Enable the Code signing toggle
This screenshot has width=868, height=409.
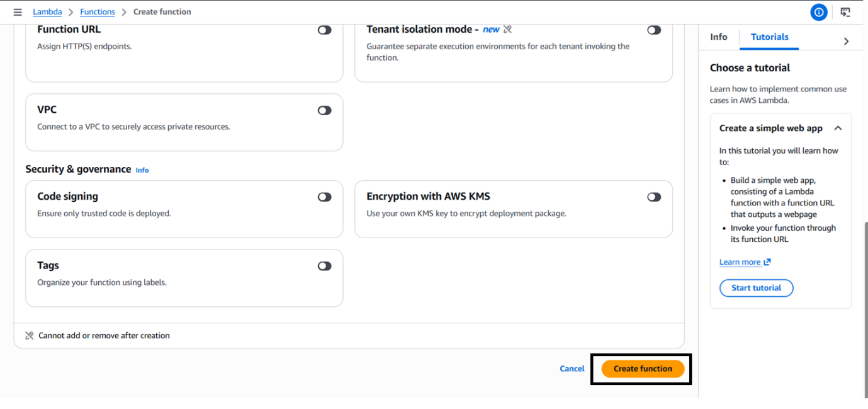(x=325, y=197)
